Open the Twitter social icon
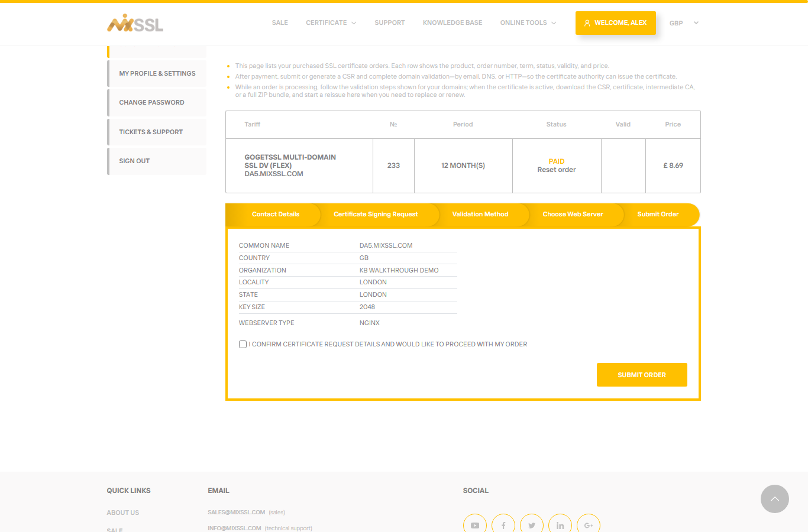808x532 pixels. point(532,525)
